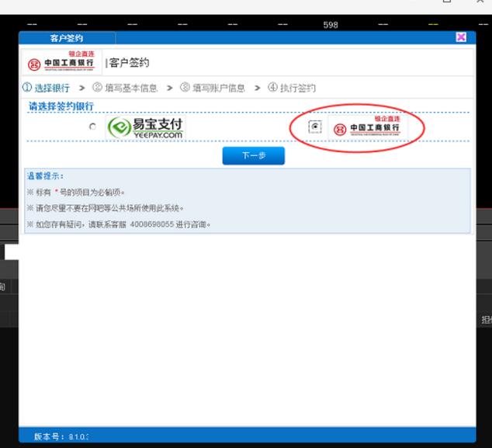Click the required fields tip line
The image size is (492, 448).
[76, 192]
